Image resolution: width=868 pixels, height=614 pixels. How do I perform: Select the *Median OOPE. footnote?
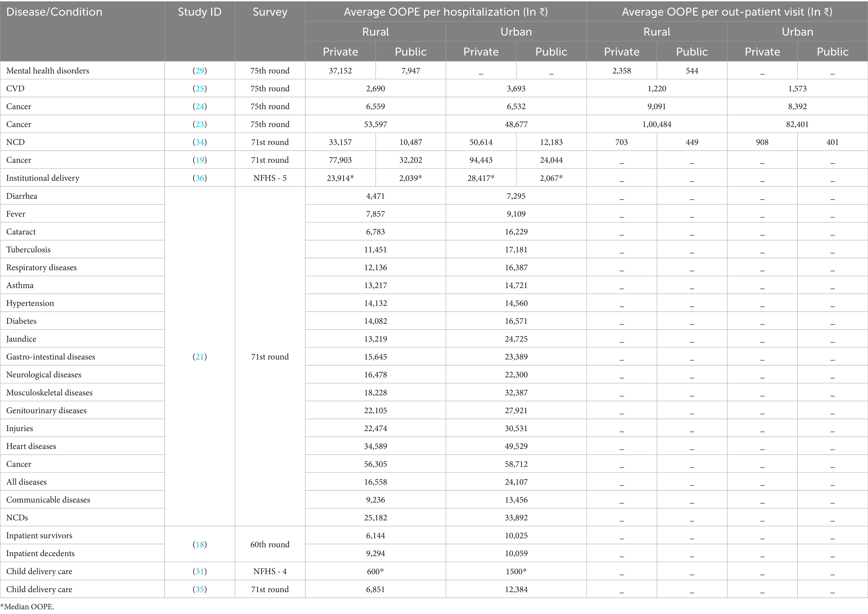[x=27, y=607]
